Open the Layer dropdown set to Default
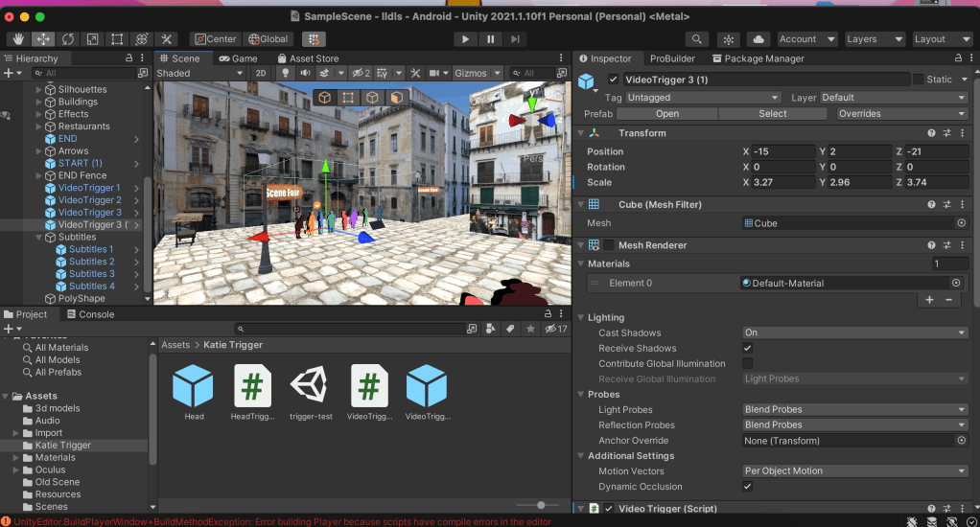The image size is (980, 527). coord(894,98)
